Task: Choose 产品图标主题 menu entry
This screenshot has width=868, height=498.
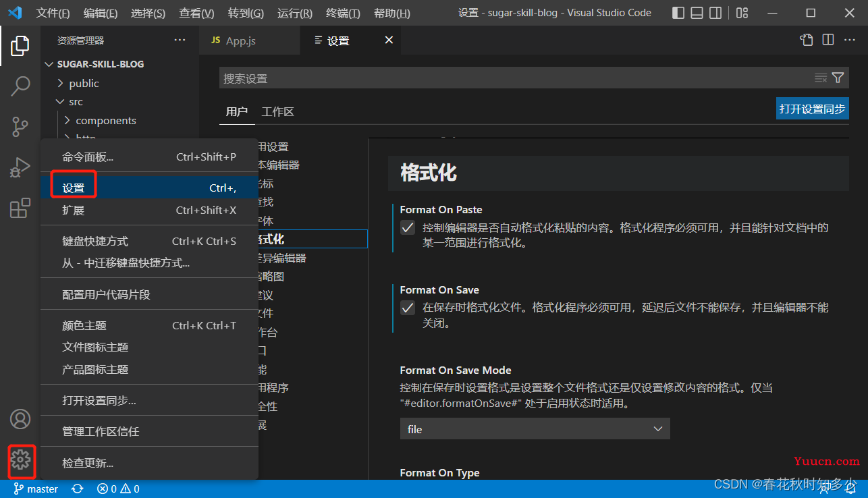Action: click(x=149, y=369)
